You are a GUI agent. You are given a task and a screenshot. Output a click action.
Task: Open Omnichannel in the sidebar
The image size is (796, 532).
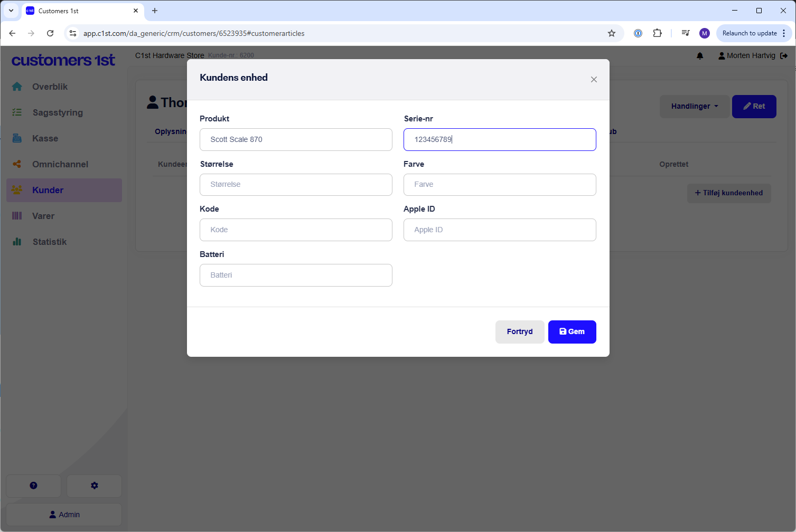(x=64, y=164)
